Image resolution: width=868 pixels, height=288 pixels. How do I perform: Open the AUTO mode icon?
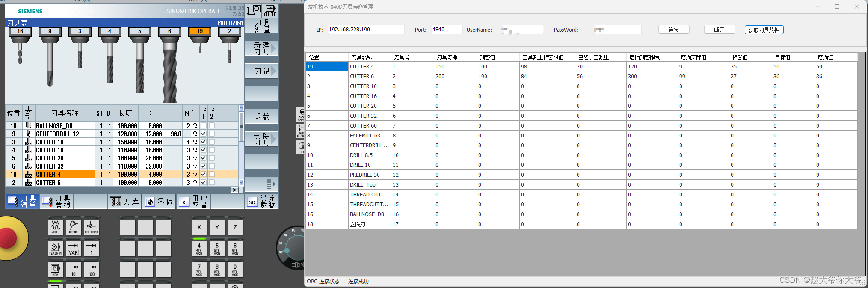pyautogui.click(x=270, y=11)
